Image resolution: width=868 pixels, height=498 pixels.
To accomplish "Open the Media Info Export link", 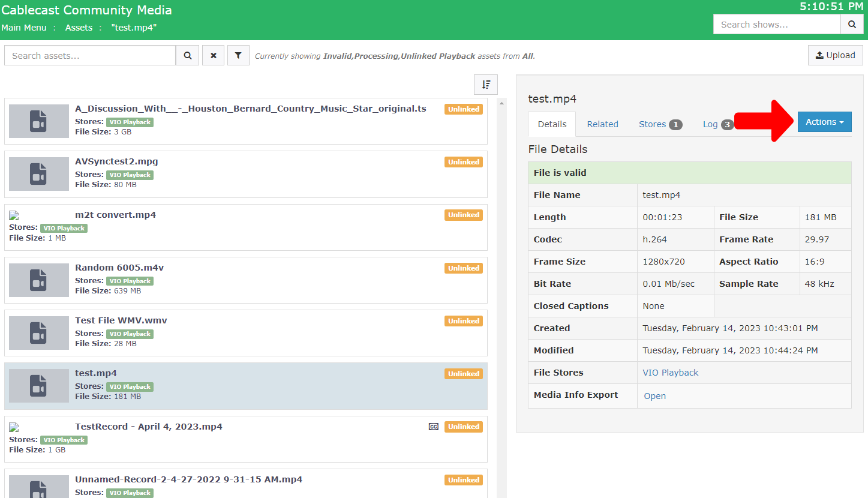I will point(654,396).
